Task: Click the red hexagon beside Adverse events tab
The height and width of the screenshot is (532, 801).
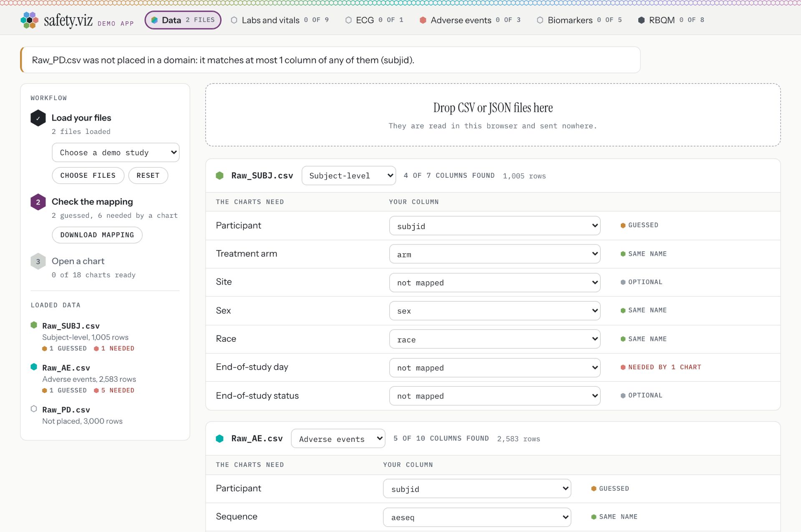Action: 423,20
